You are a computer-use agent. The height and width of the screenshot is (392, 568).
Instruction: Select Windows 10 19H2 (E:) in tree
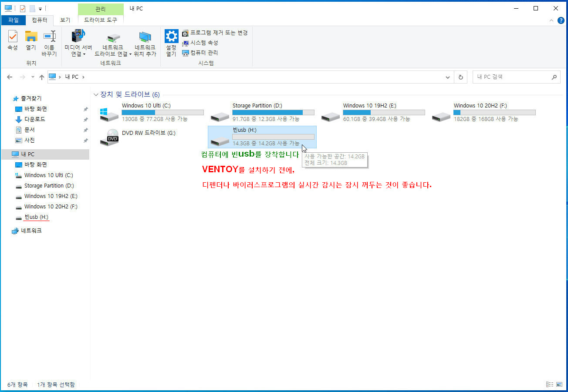click(51, 196)
